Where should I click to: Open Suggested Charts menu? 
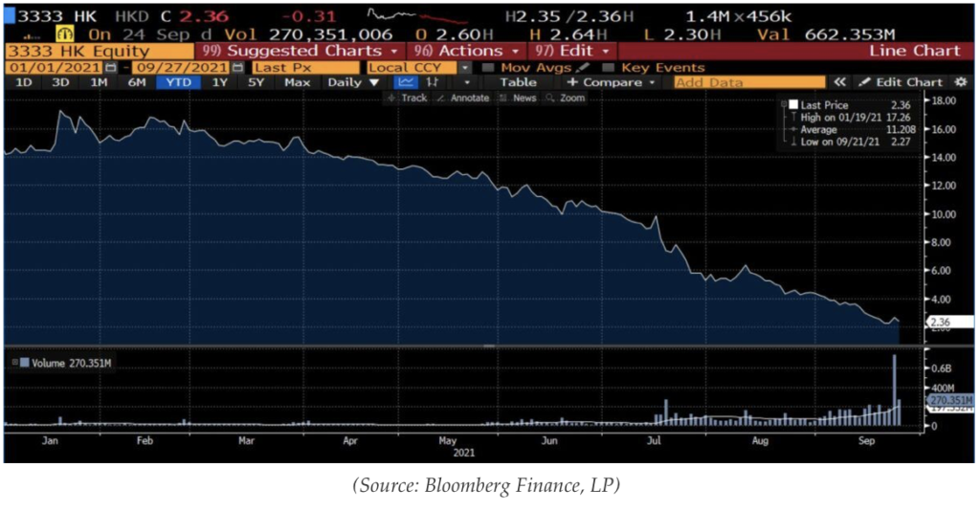(x=300, y=51)
